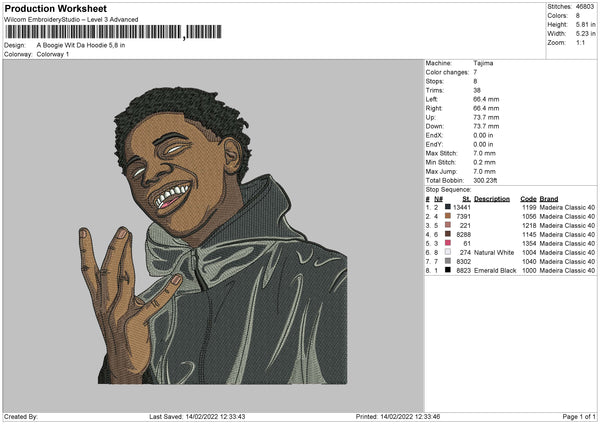The image size is (600, 424).
Task: Select the tan brown swatch for code 1056
Action: [x=447, y=216]
